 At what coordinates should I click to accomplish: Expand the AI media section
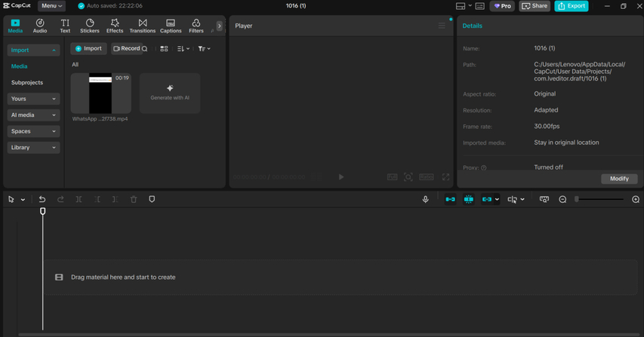(x=33, y=115)
